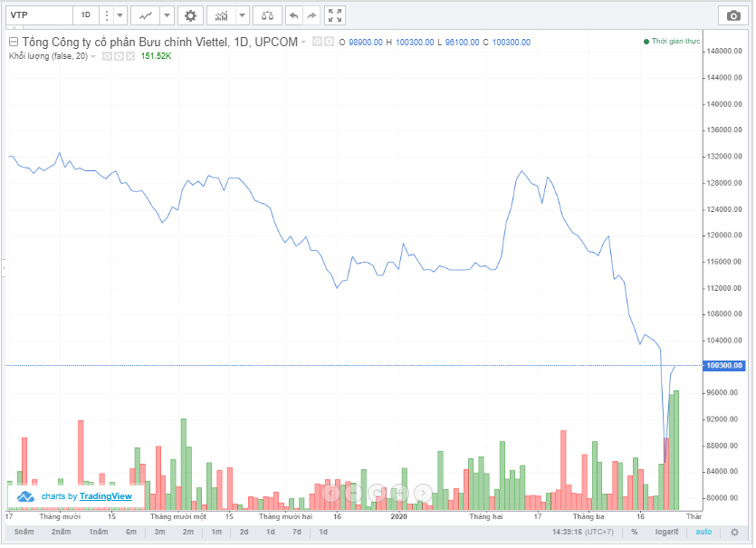This screenshot has height=548, width=756.
Task: Click the high value 100300.00 in header
Action: (x=415, y=43)
